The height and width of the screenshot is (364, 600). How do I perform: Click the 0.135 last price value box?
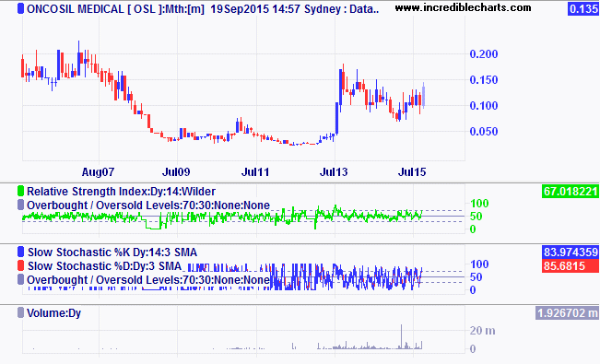[583, 9]
